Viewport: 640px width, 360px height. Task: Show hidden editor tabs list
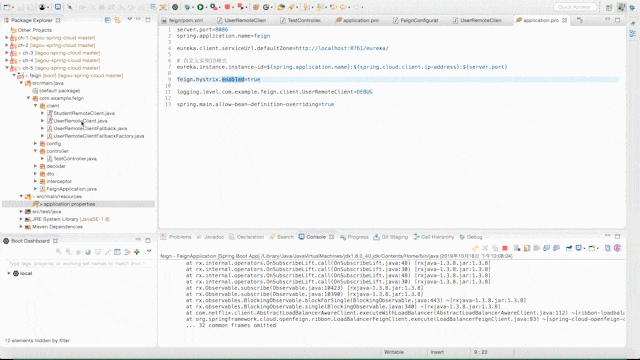(580, 20)
